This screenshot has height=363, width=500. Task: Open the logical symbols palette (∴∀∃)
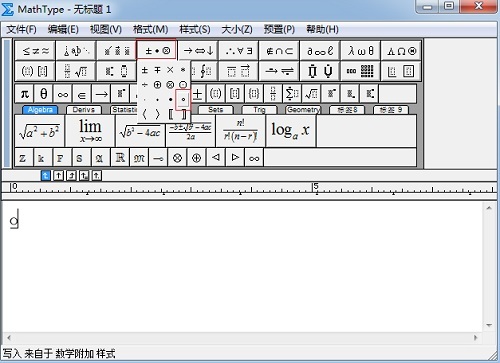click(239, 51)
